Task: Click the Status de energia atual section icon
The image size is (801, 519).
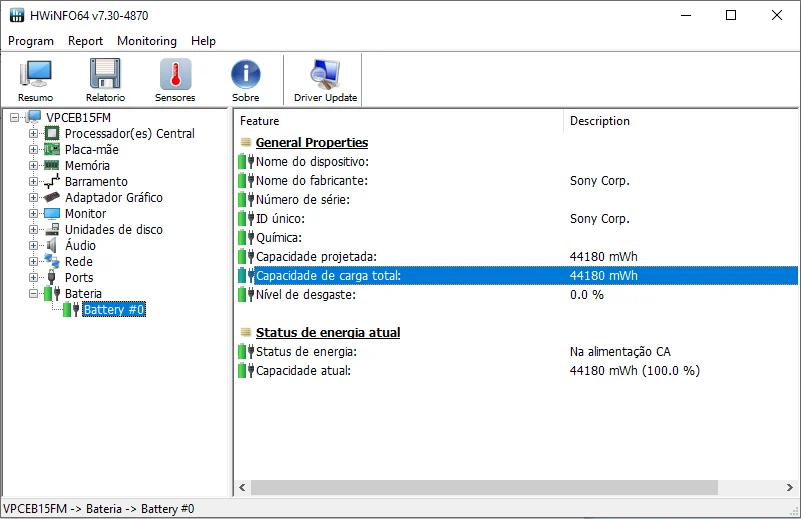Action: click(246, 333)
